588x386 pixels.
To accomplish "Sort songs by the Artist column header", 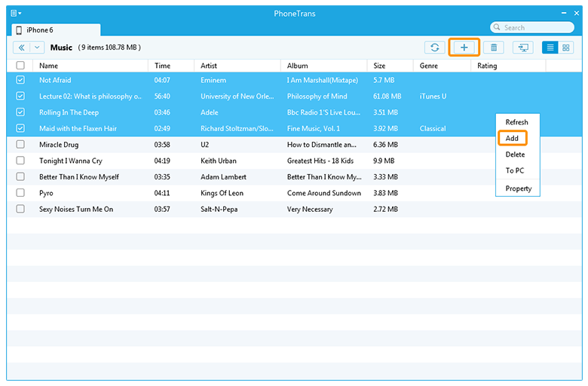I will 211,66.
